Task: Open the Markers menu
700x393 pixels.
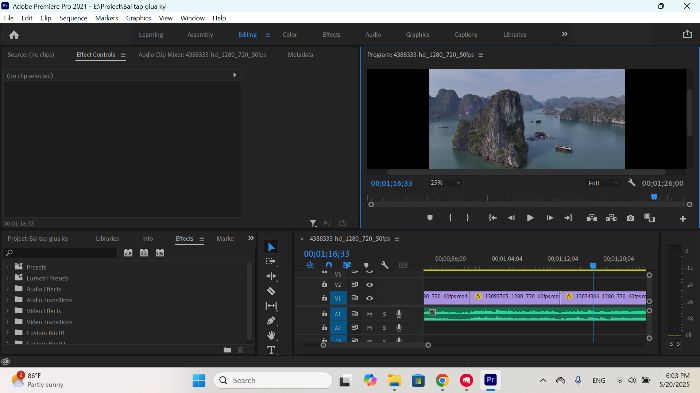Action: point(107,18)
